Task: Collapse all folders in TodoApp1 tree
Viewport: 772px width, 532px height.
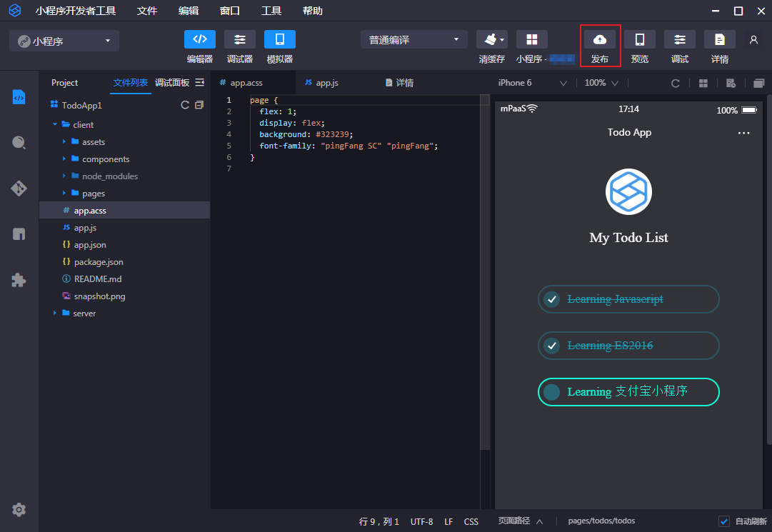Action: click(x=199, y=105)
